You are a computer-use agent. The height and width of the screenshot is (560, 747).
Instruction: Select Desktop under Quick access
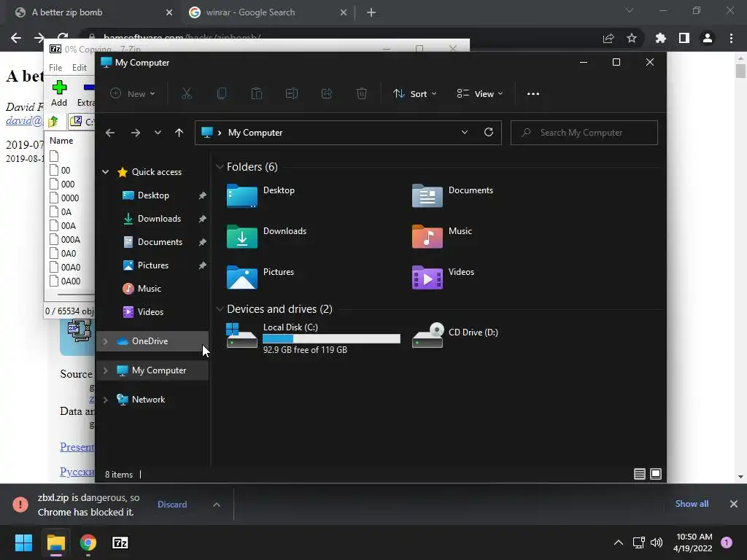pos(153,195)
